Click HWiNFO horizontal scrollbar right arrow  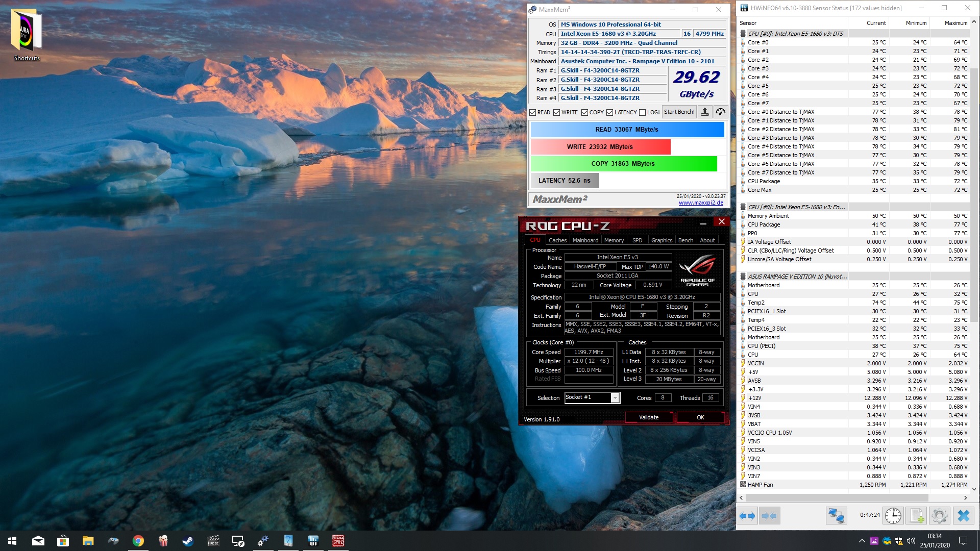pyautogui.click(x=965, y=497)
